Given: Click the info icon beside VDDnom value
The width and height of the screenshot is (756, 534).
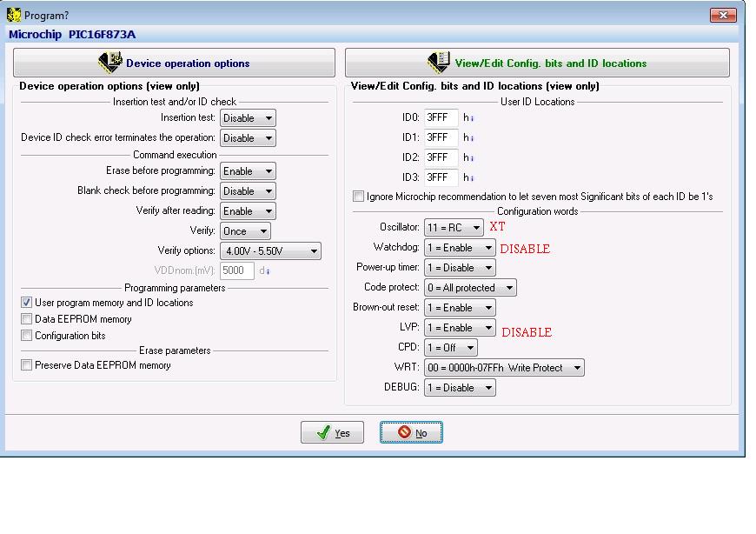Looking at the screenshot, I should click(268, 271).
